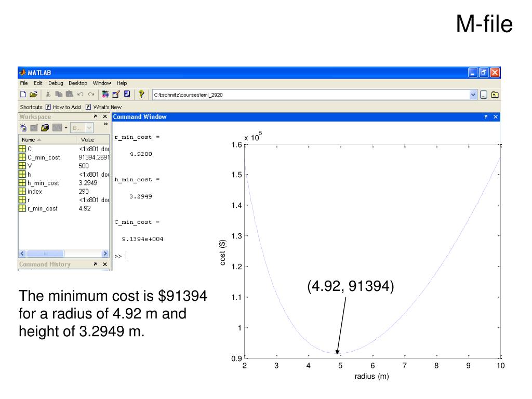
Task: Click the How to Add shortcut
Action: pos(63,107)
